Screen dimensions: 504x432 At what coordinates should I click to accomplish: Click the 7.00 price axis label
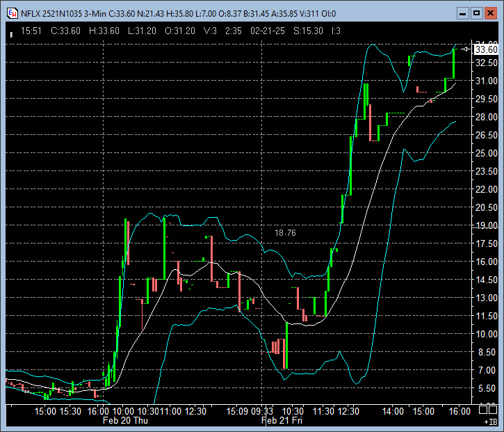(488, 370)
